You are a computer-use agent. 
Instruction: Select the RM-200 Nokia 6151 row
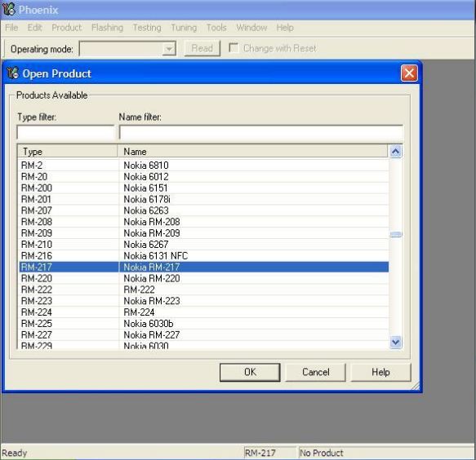[203, 188]
